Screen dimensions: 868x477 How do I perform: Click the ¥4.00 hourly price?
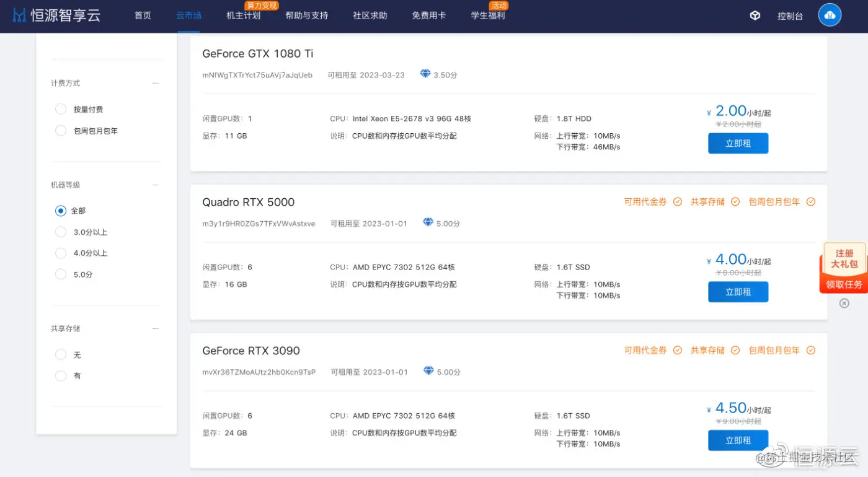coord(738,260)
